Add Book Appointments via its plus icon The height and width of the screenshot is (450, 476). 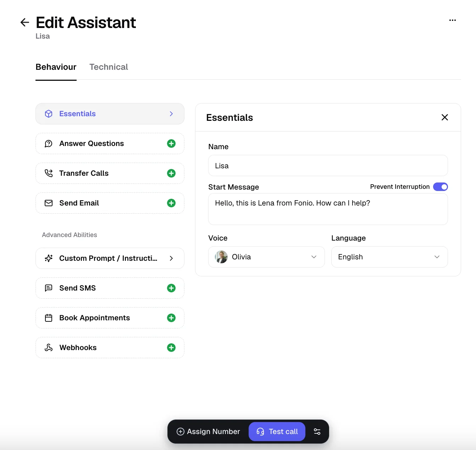(x=171, y=318)
